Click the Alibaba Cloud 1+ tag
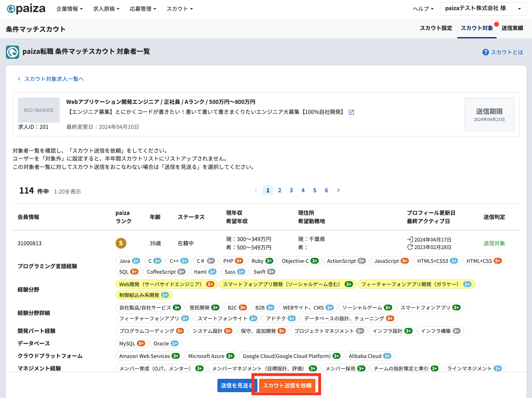This screenshot has height=398, width=532. click(x=370, y=356)
